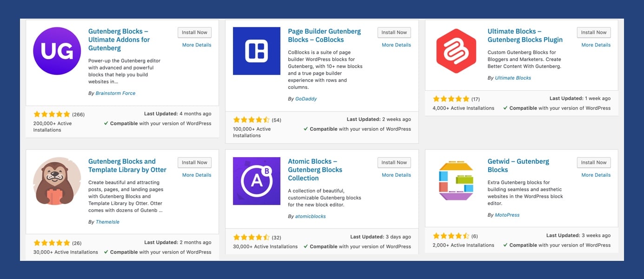Image resolution: width=644 pixels, height=279 pixels.
Task: Install the Getwid Gutenberg Blocks plugin
Action: click(x=593, y=163)
